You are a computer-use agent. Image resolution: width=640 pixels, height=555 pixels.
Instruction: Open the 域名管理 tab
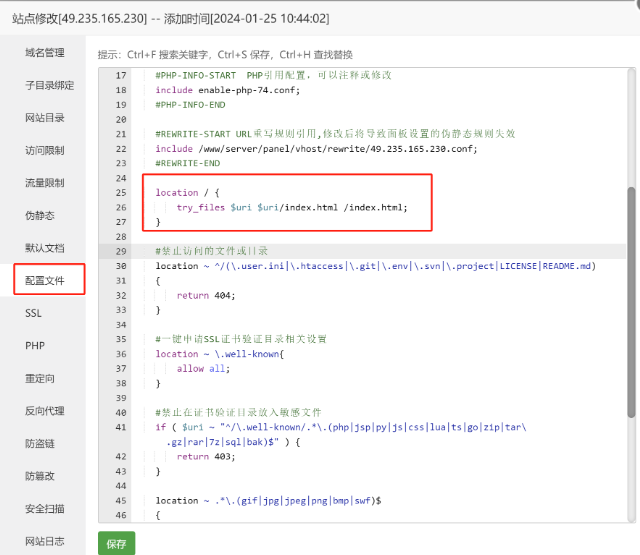44,53
